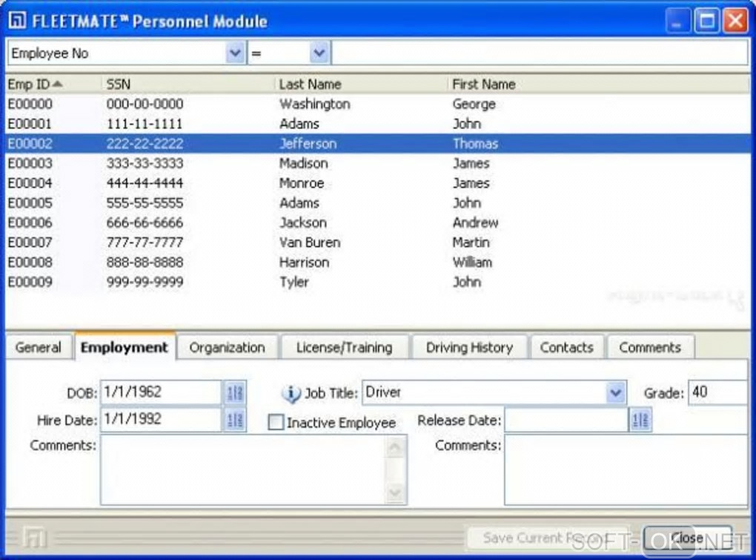Open the Comments tab

point(650,347)
